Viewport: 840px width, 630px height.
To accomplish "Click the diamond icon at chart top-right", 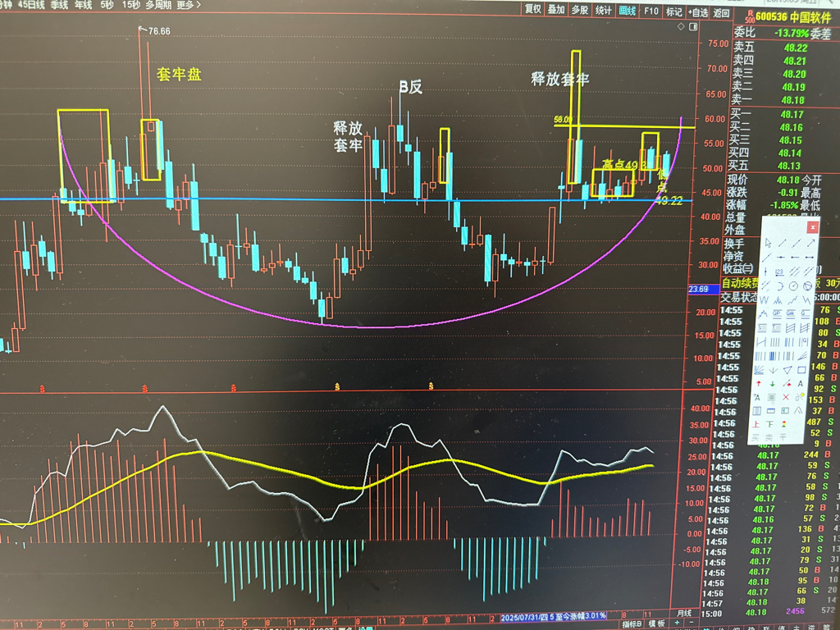I will (x=681, y=27).
